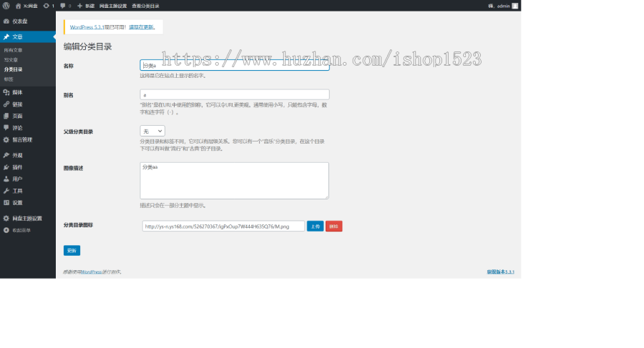Open the comments bubble in admin bar
644x348 pixels.
(x=65, y=6)
